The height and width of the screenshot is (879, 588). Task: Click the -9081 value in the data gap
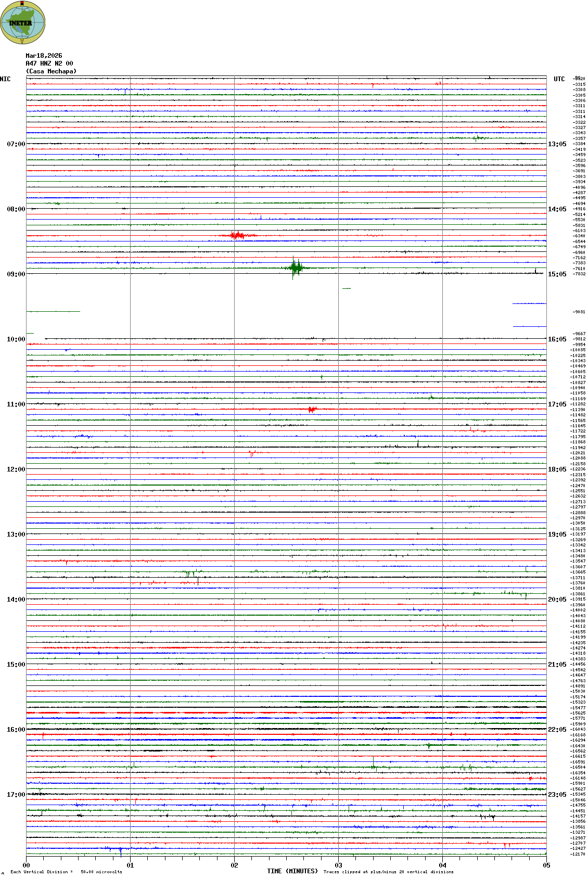579,312
